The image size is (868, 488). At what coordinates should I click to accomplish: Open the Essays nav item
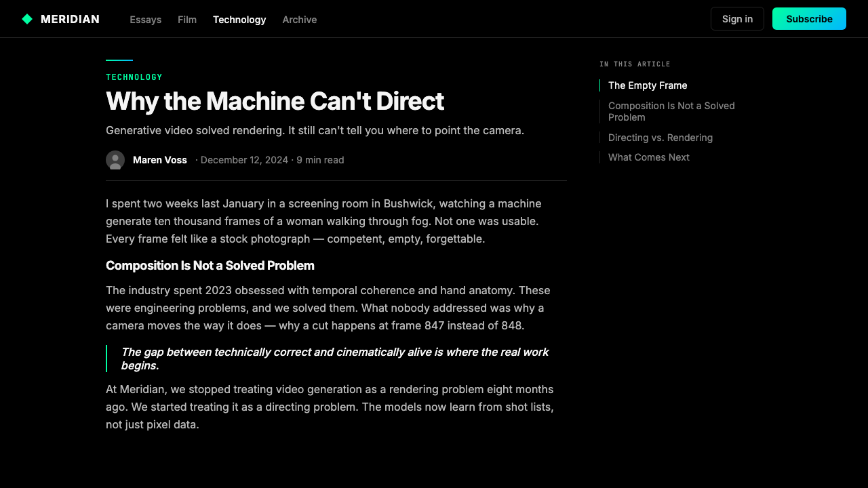pyautogui.click(x=146, y=20)
